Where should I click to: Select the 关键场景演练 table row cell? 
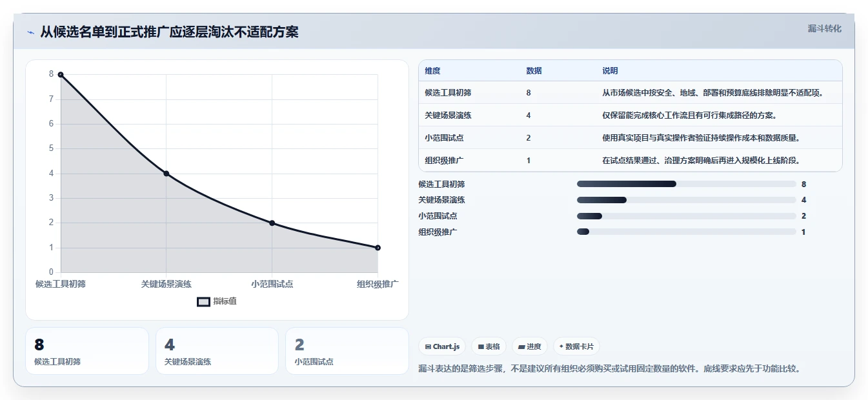(x=448, y=115)
